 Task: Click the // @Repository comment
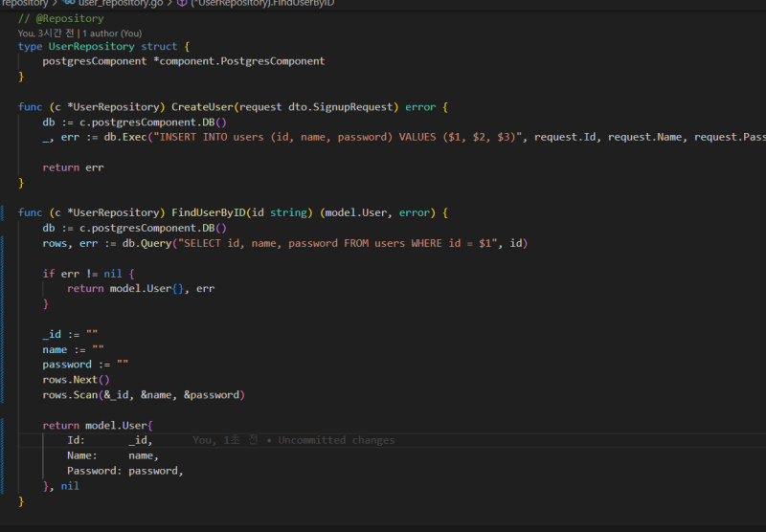[61, 18]
